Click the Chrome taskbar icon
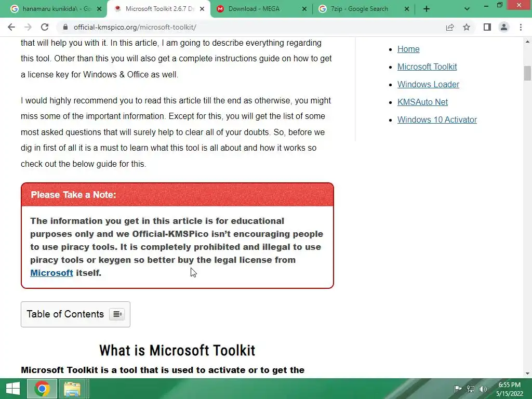The height and width of the screenshot is (399, 532). click(x=42, y=389)
